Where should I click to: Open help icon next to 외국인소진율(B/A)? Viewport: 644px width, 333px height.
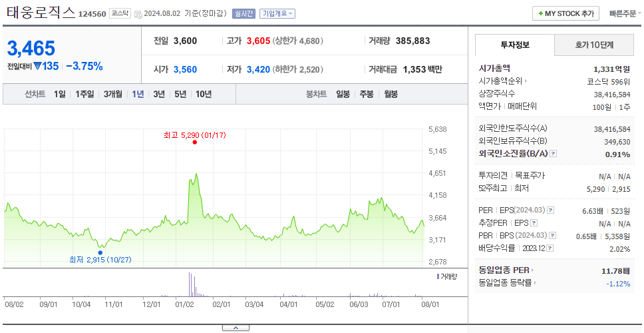(x=554, y=154)
